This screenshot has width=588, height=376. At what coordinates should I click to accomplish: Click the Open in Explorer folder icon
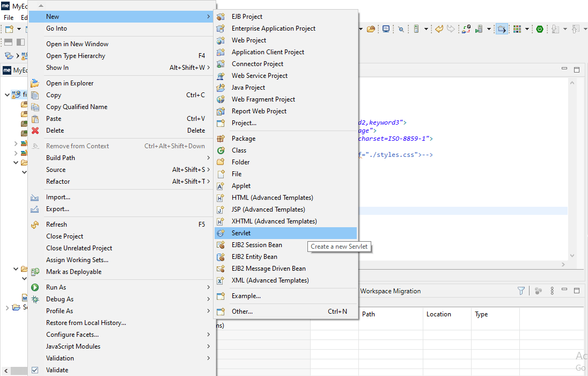coord(35,83)
